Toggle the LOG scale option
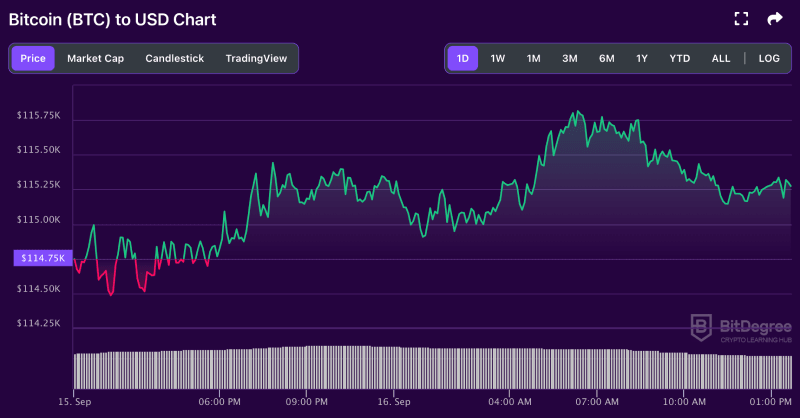 (x=769, y=58)
